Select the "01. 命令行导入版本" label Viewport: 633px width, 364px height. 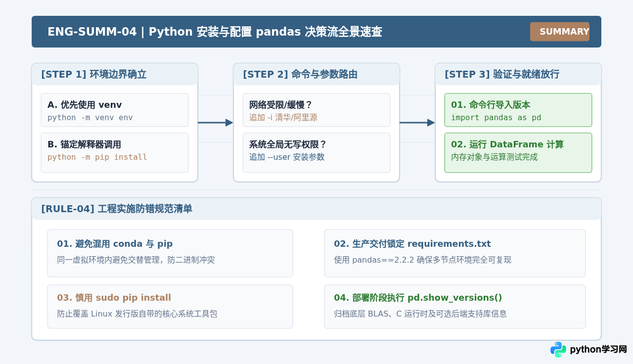click(x=491, y=105)
